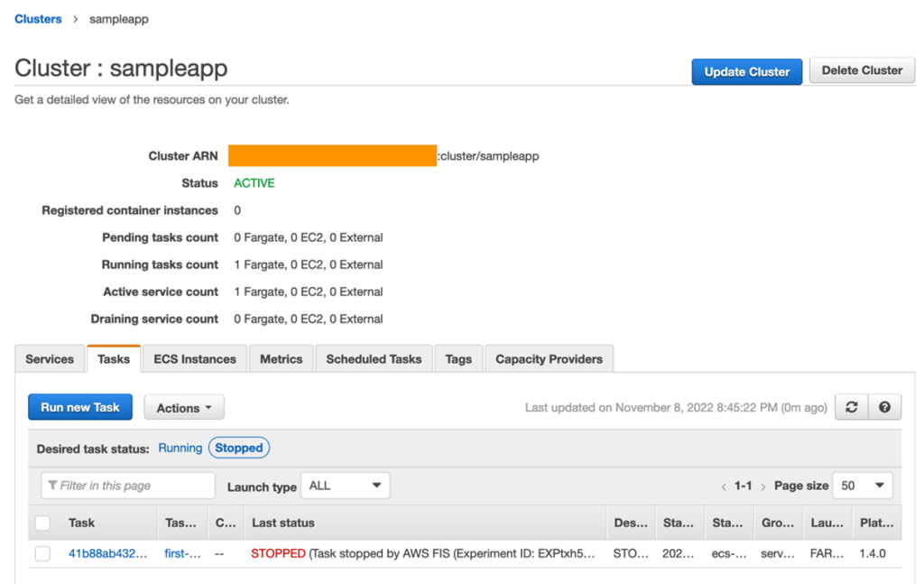The width and height of the screenshot is (924, 584).
Task: Open the Launch type ALL dropdown
Action: tap(345, 485)
